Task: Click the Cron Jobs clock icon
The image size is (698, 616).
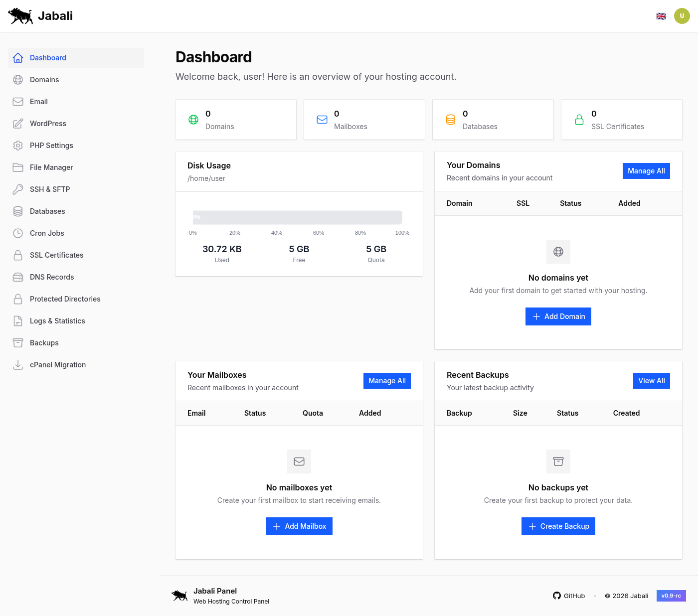Action: click(x=18, y=233)
